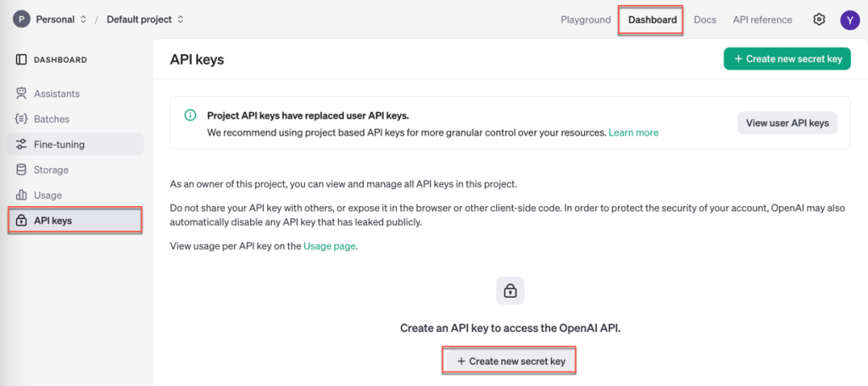Click the purple Y user avatar

coord(849,20)
